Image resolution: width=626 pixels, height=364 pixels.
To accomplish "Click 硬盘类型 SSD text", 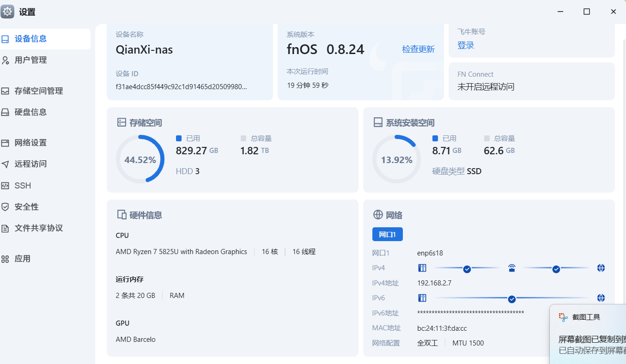I will pos(457,171).
